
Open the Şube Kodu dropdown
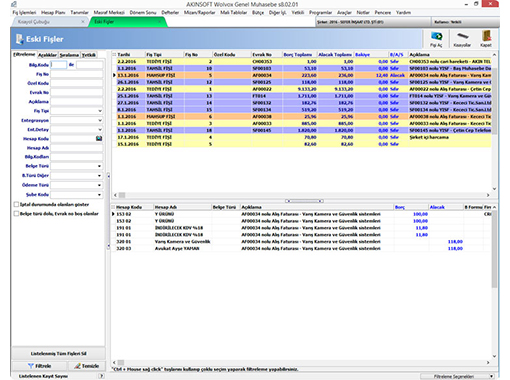[99, 195]
